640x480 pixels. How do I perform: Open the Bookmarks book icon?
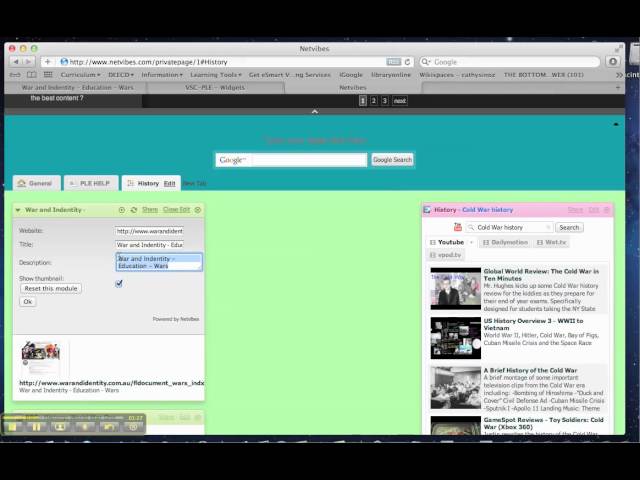pyautogui.click(x=31, y=75)
